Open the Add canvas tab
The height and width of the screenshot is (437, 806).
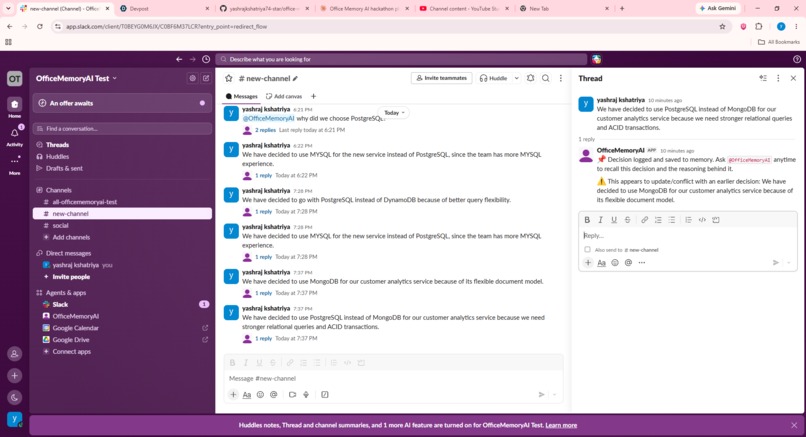point(284,96)
